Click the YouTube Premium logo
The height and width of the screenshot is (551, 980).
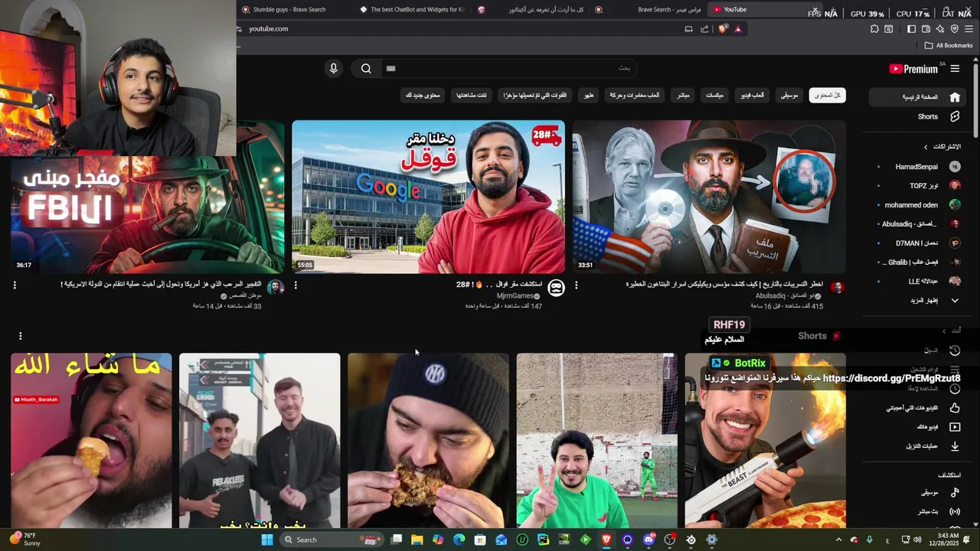coord(913,69)
